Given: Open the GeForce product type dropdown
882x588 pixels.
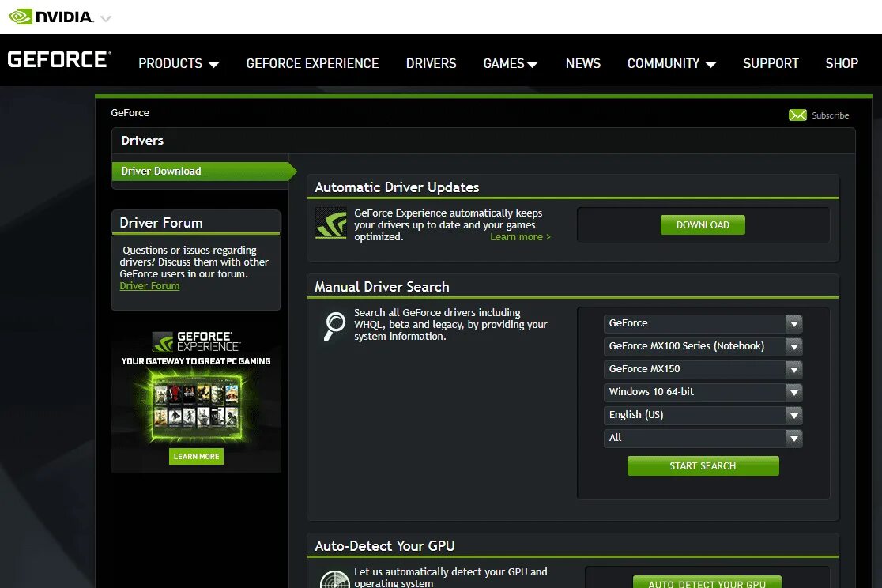Looking at the screenshot, I should pos(703,323).
